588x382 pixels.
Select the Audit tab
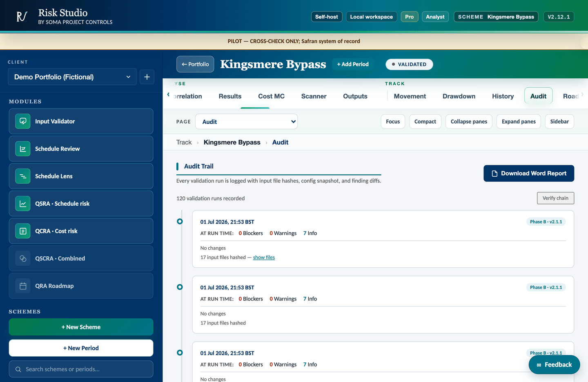click(x=538, y=96)
